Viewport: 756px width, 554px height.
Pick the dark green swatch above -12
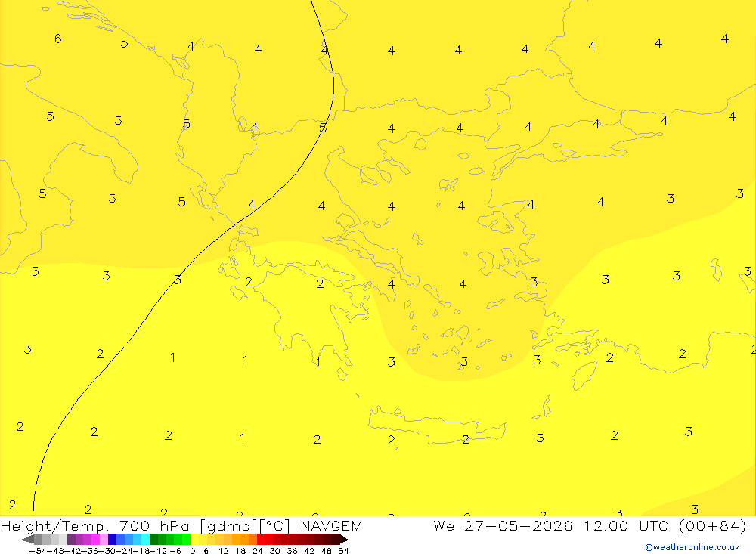point(153,540)
